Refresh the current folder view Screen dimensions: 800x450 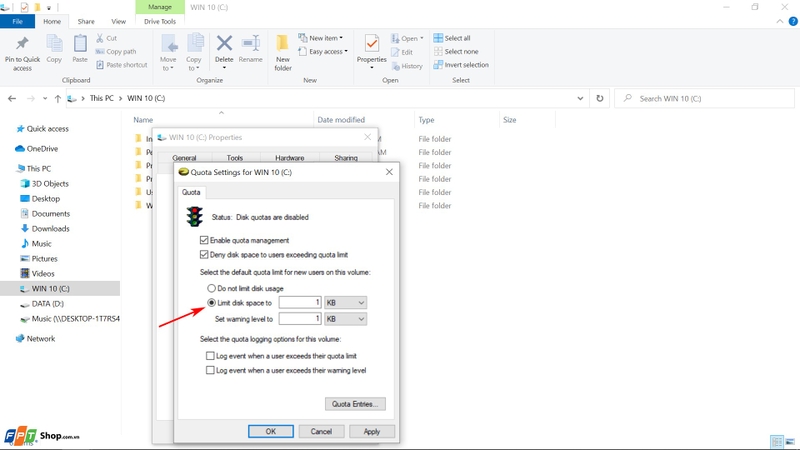pyautogui.click(x=599, y=98)
